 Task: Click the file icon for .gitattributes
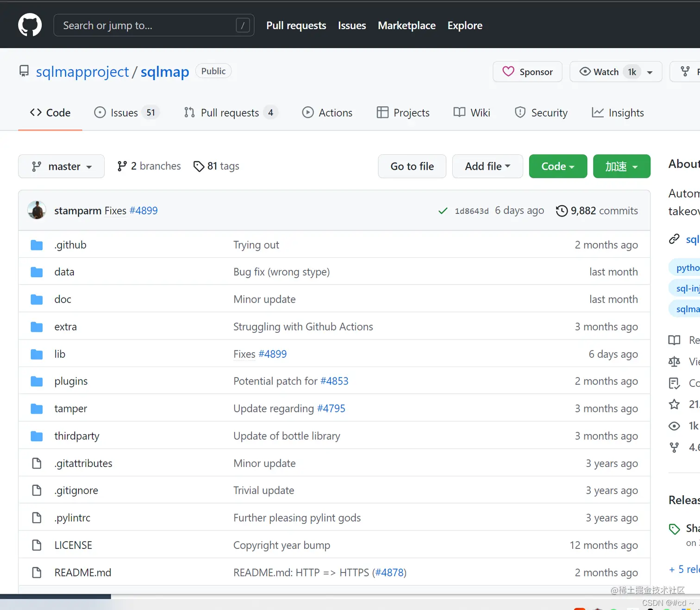[x=37, y=463]
